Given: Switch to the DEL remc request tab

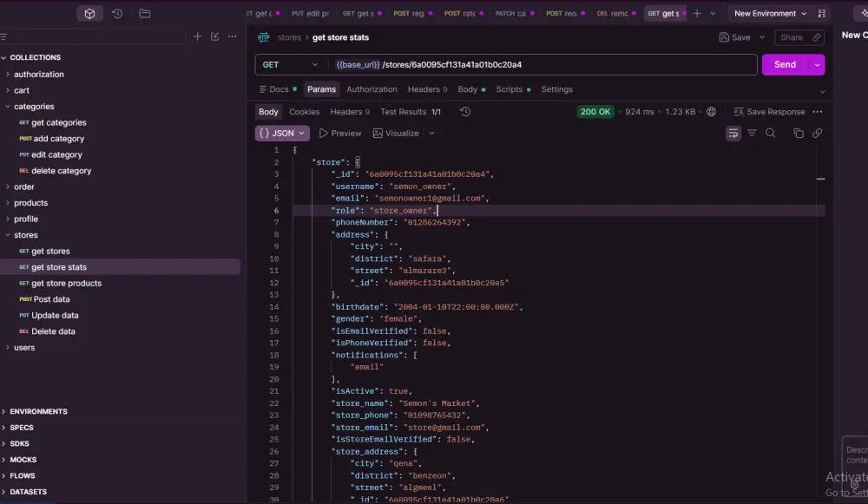Looking at the screenshot, I should point(616,14).
